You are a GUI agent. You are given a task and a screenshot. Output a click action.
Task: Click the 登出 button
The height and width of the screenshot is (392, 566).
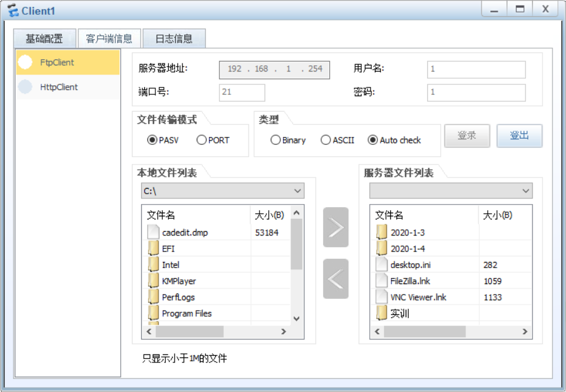[519, 136]
